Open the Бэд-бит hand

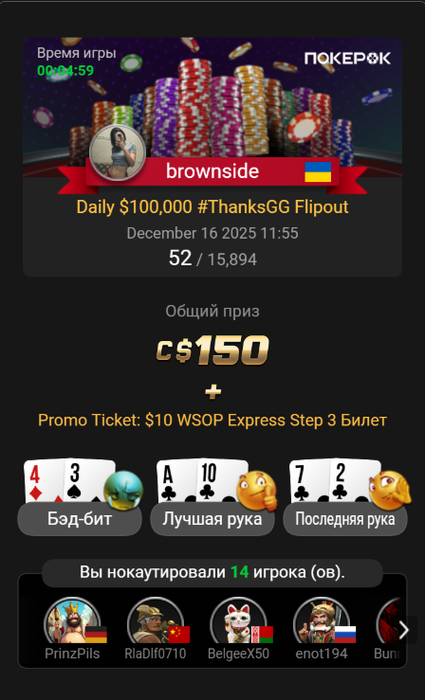click(79, 519)
